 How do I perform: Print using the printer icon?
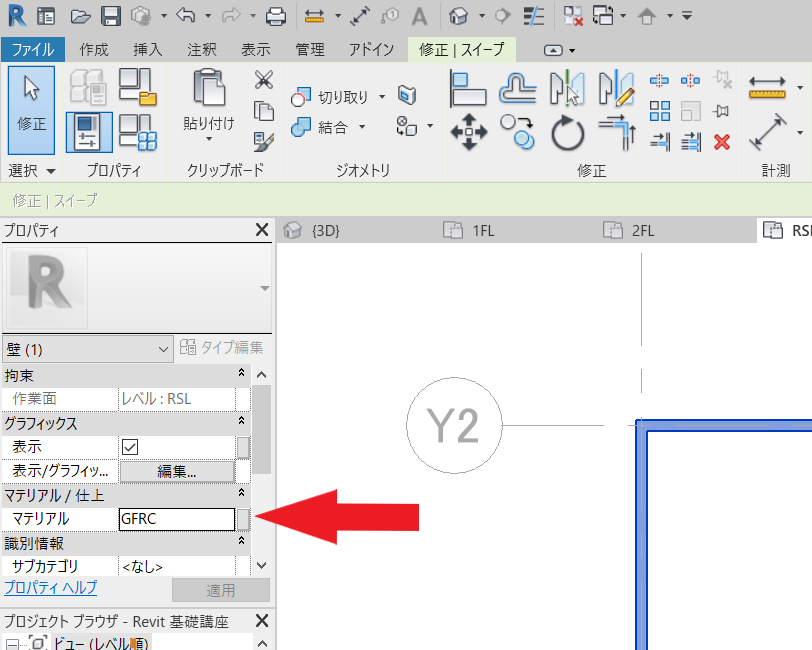pyautogui.click(x=276, y=17)
